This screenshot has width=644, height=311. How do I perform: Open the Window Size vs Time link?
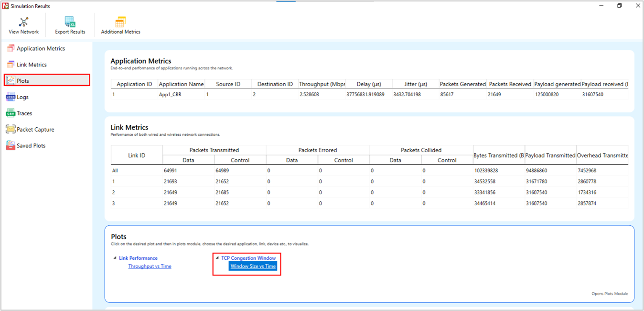pos(253,266)
